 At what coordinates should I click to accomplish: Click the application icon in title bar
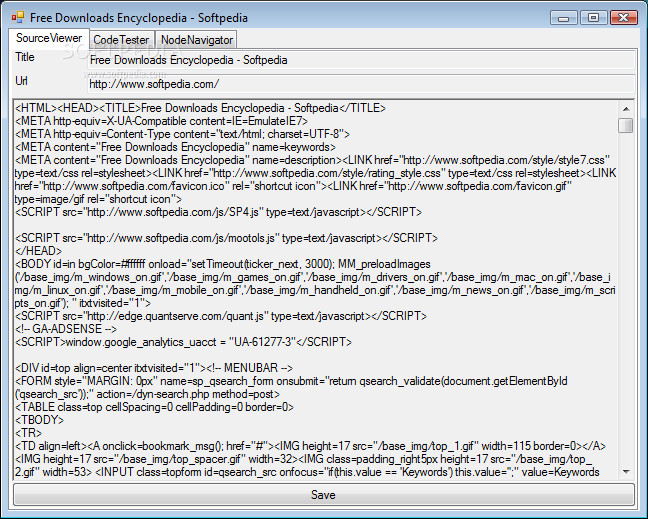[18, 18]
